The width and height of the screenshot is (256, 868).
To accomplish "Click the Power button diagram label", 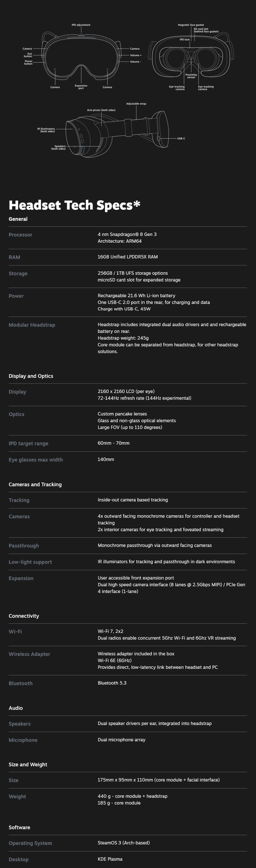I will (x=28, y=62).
